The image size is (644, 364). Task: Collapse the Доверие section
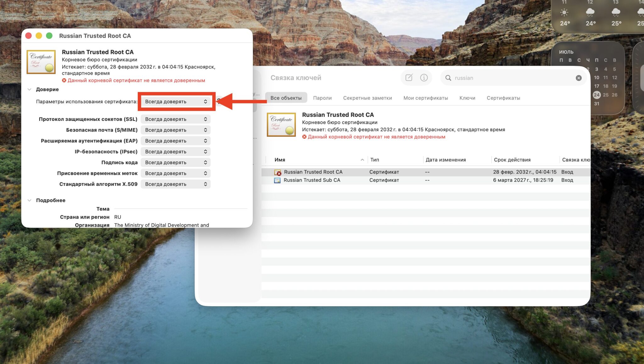click(x=29, y=90)
